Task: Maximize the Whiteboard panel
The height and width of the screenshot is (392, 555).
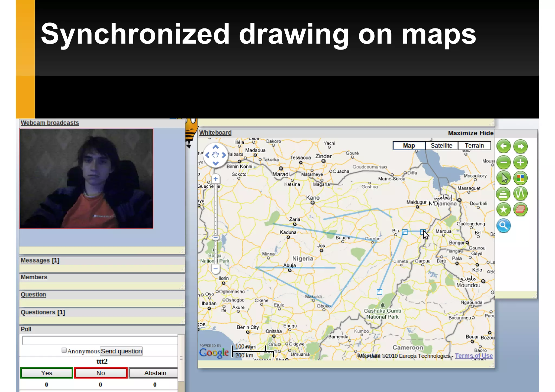Action: (x=463, y=133)
